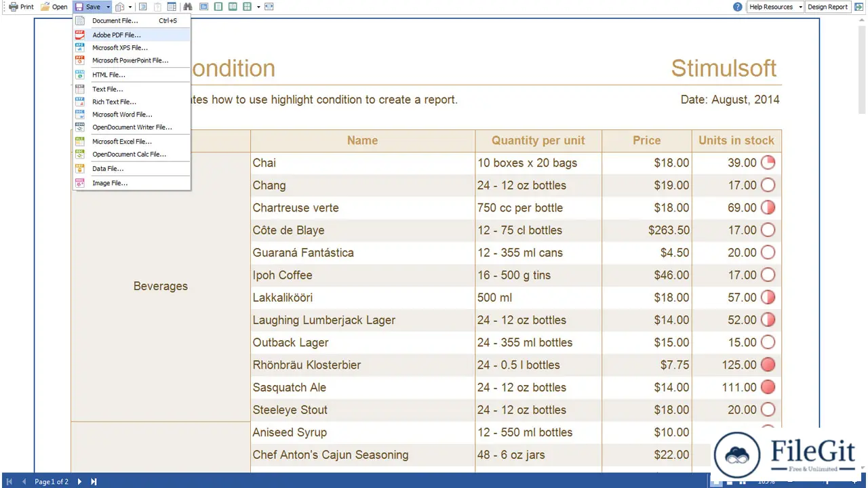868x488 pixels.
Task: Toggle the Bookmarks panel icon
Action: pos(142,7)
